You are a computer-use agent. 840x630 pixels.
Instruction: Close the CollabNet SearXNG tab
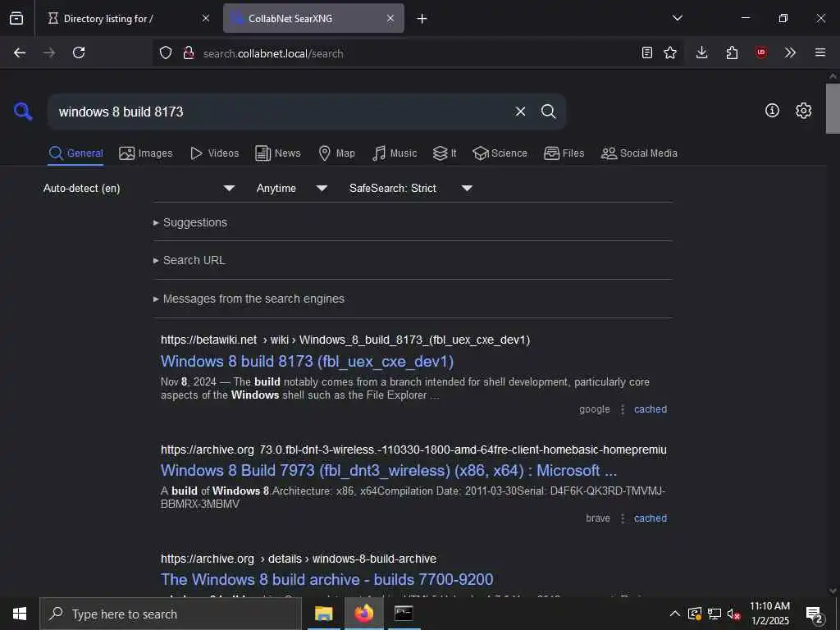click(390, 18)
